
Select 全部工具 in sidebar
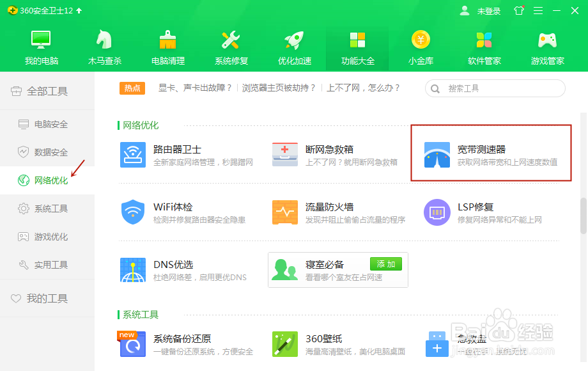[47, 91]
